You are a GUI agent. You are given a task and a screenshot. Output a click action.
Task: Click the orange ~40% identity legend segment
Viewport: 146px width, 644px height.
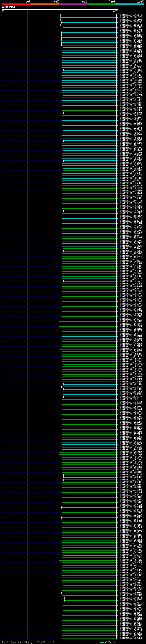point(45,4)
